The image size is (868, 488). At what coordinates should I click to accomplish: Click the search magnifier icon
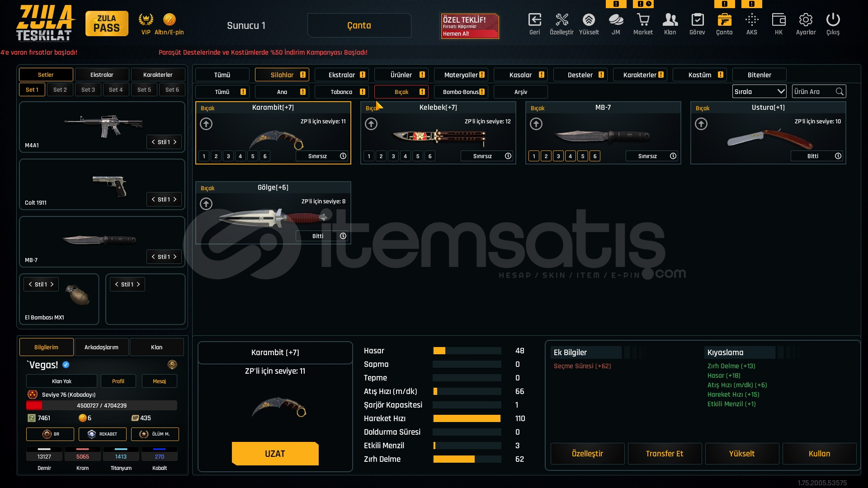pos(840,92)
